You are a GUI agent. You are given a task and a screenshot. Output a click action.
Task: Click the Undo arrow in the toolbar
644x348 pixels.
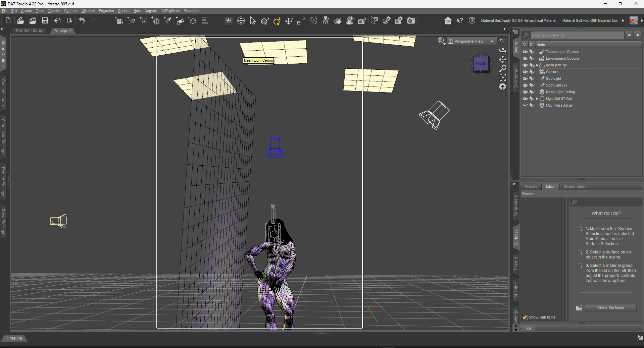coord(82,21)
